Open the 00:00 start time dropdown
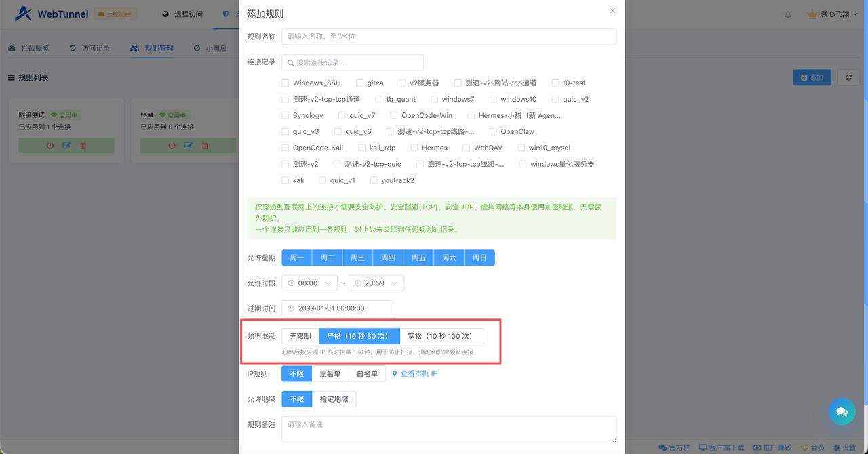Viewport: 868px width, 454px height. (309, 283)
